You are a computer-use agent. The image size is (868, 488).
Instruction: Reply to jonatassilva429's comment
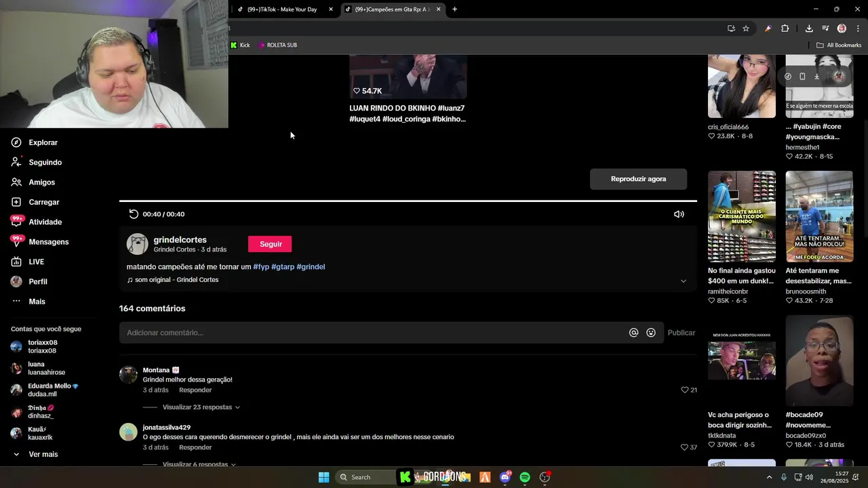(x=195, y=447)
